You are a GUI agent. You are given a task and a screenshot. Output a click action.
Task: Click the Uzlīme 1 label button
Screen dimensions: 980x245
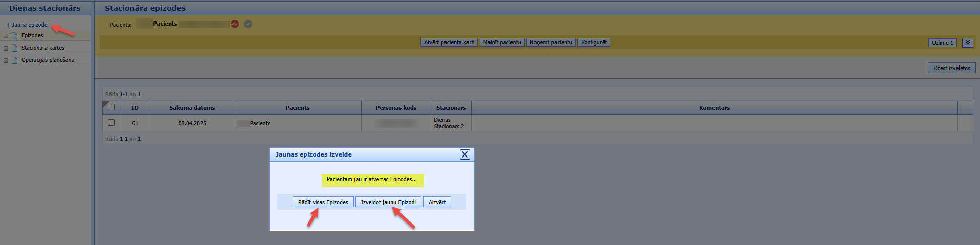pos(943,43)
